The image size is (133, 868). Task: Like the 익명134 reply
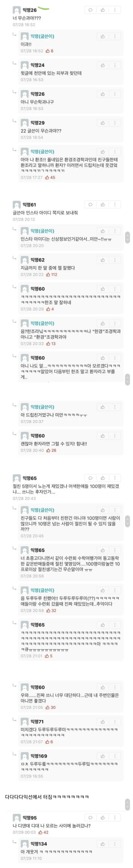[102, 844]
